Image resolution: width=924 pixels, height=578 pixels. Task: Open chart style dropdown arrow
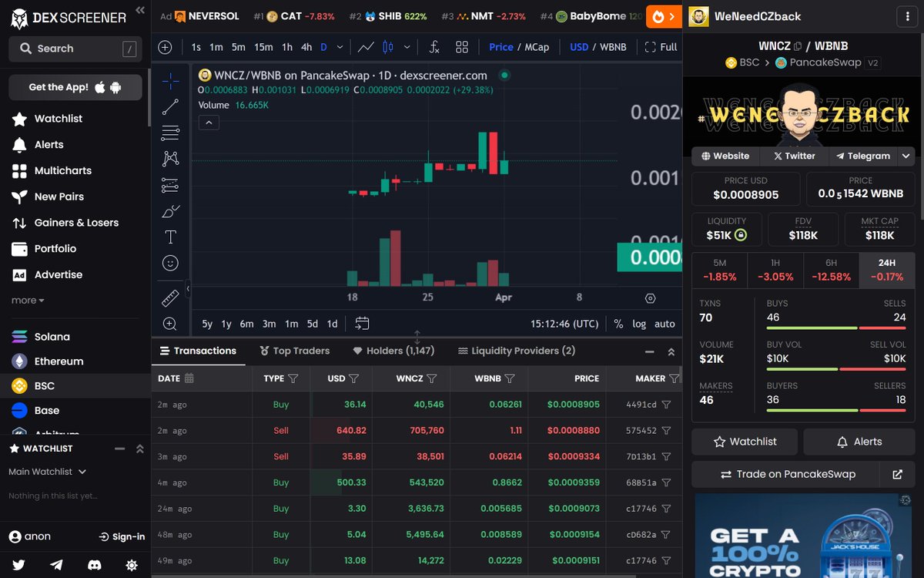pos(407,47)
